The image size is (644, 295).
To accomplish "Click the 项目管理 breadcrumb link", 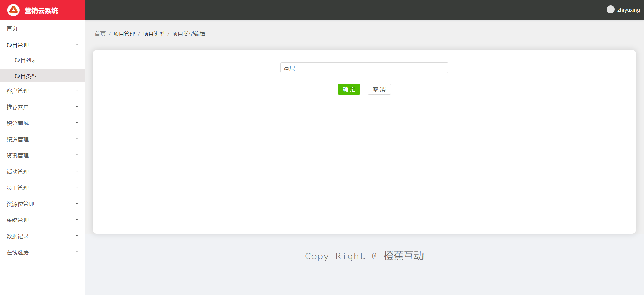I will point(124,34).
